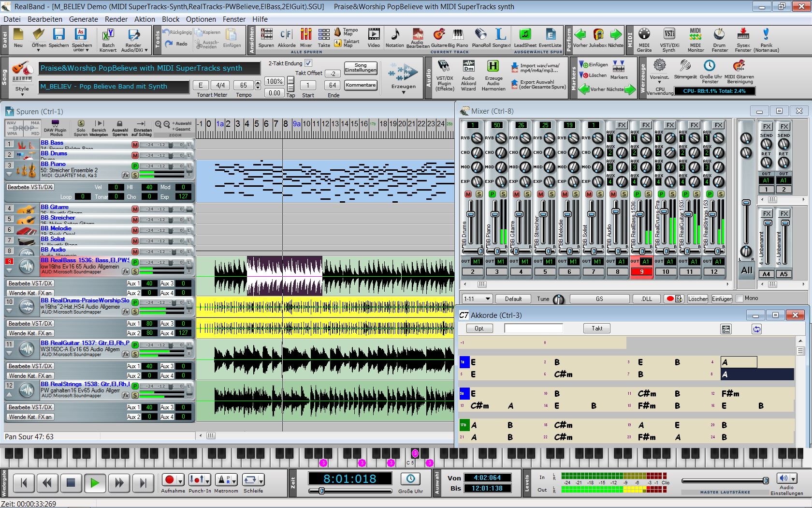The image size is (812, 508).
Task: Mute the BB Bass track
Action: pyautogui.click(x=135, y=143)
